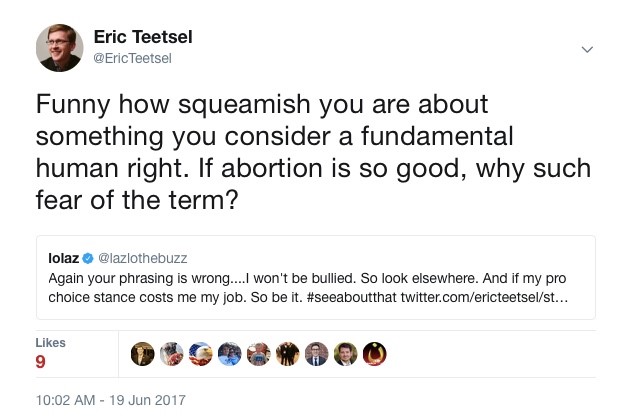Open the last liker's red circular avatar

[375, 354]
